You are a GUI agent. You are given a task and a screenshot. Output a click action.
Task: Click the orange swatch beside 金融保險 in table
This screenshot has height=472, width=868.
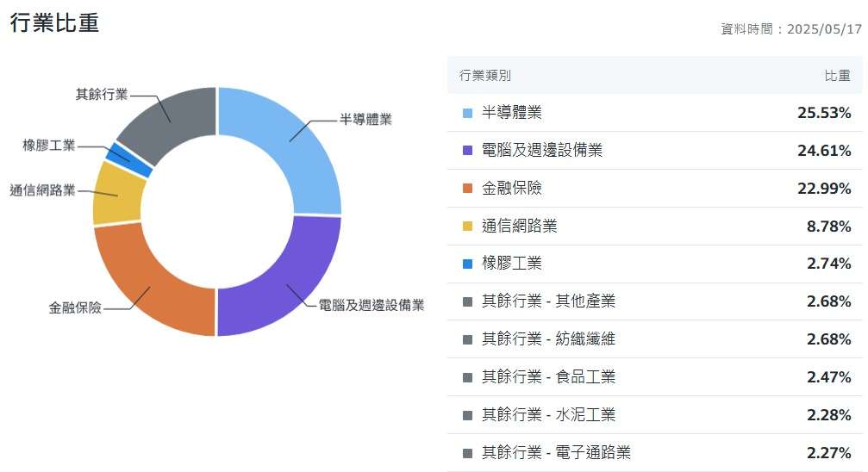coord(467,189)
